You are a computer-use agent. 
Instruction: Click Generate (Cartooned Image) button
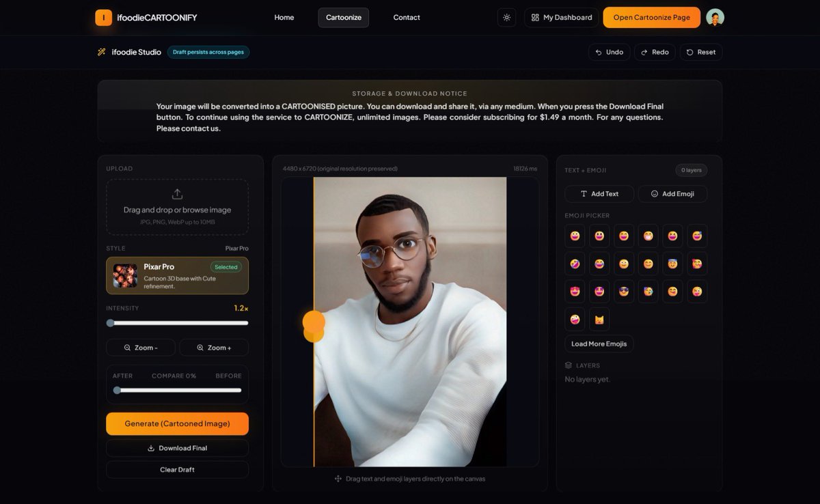coord(177,423)
